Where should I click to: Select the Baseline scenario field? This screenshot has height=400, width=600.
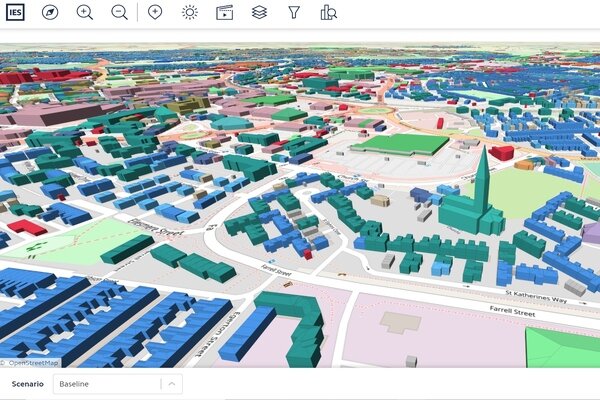click(105, 384)
